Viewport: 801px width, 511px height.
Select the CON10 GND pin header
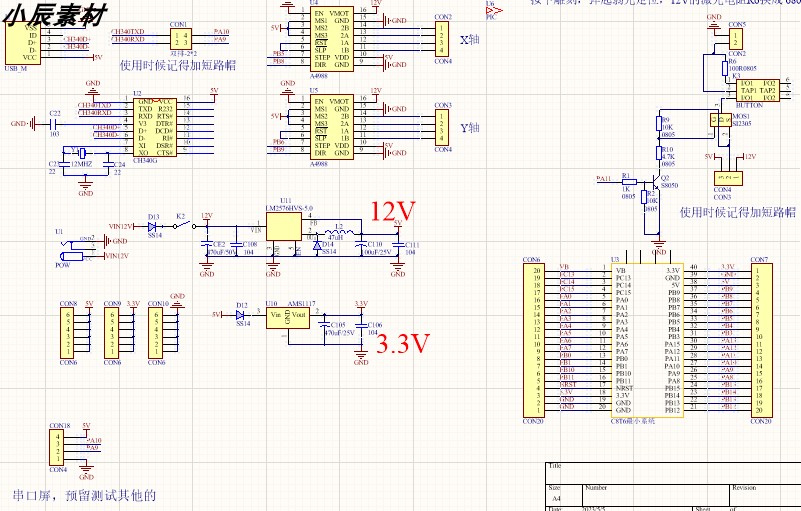tap(156, 333)
